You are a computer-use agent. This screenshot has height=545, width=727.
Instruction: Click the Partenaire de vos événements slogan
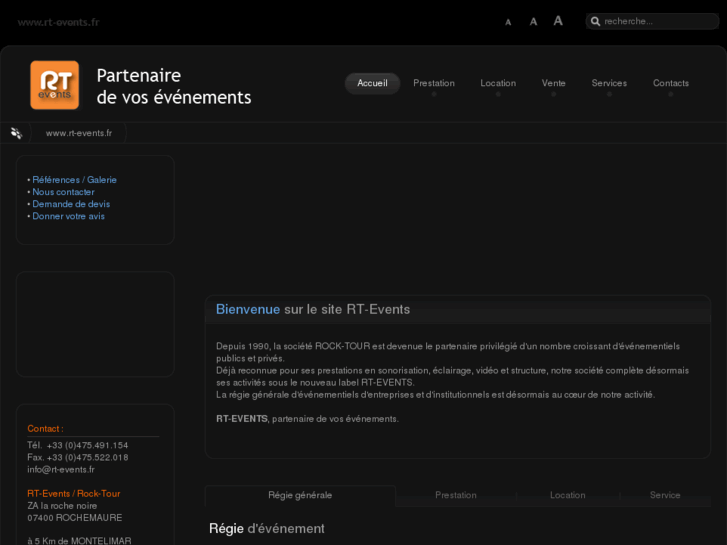pos(174,86)
